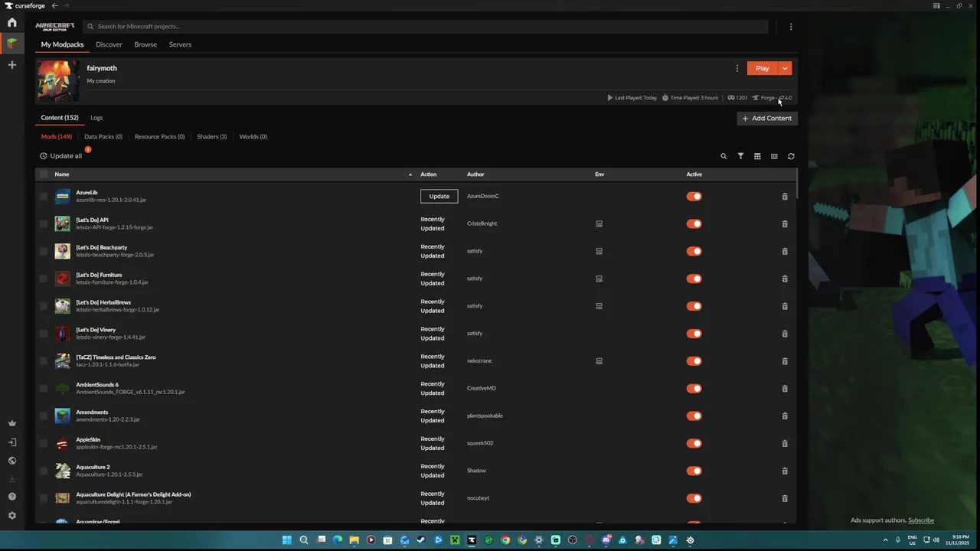
Task: Switch to grid view icon
Action: coord(757,156)
